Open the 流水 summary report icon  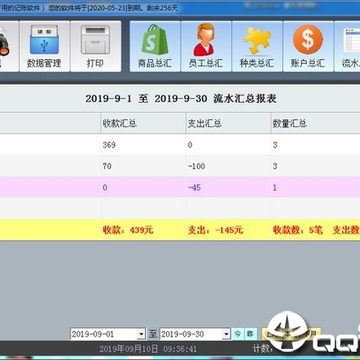[x=347, y=46]
